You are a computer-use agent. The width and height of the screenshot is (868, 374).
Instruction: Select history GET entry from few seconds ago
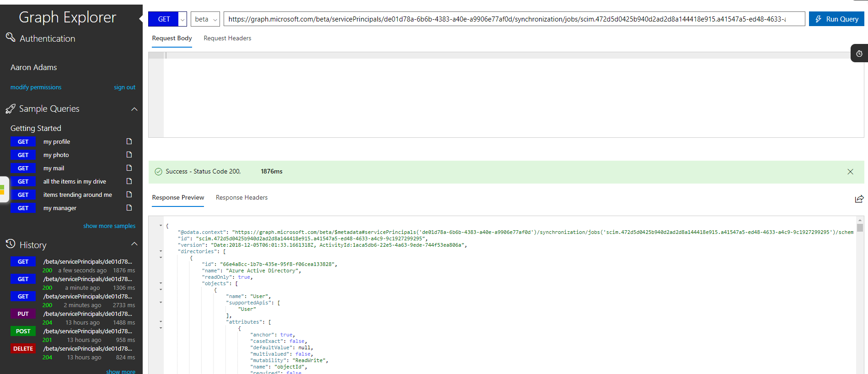click(73, 266)
